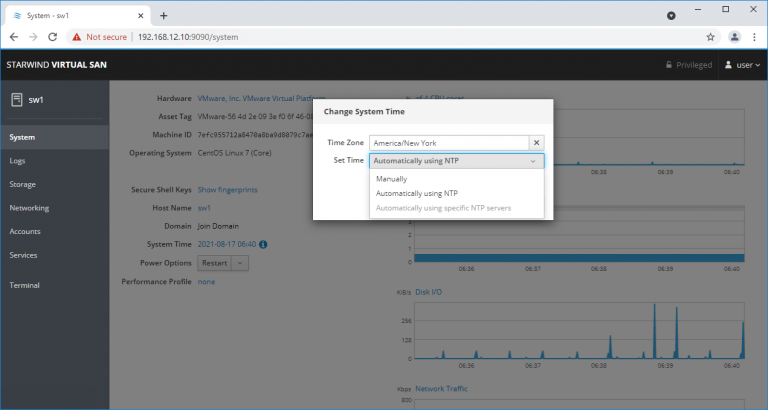
Task: Choose Automatically using NTP option
Action: (x=417, y=193)
